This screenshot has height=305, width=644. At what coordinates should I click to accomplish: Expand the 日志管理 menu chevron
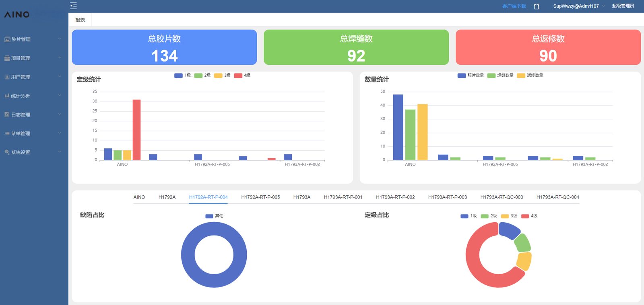pyautogui.click(x=60, y=114)
